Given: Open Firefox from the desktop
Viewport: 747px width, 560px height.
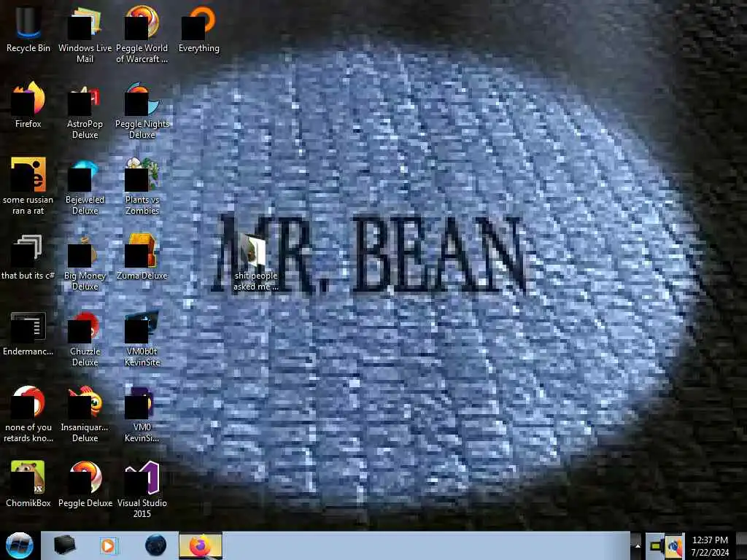Looking at the screenshot, I should click(28, 105).
